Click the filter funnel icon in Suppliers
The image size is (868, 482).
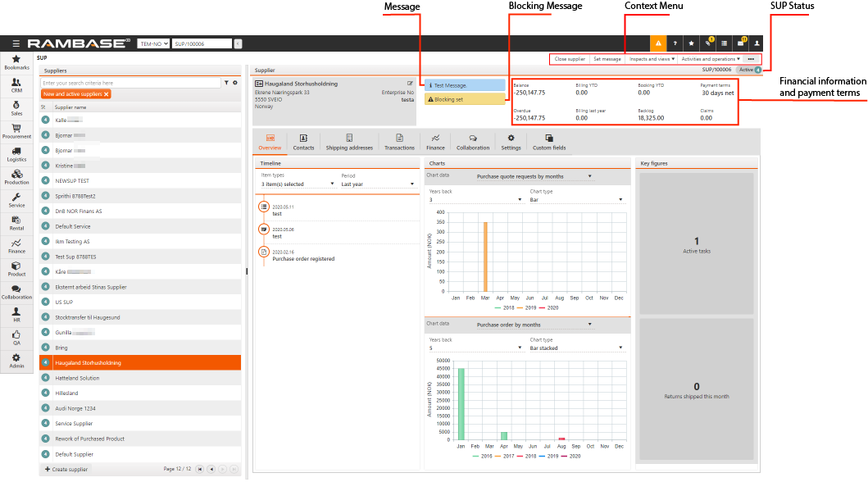pos(227,83)
